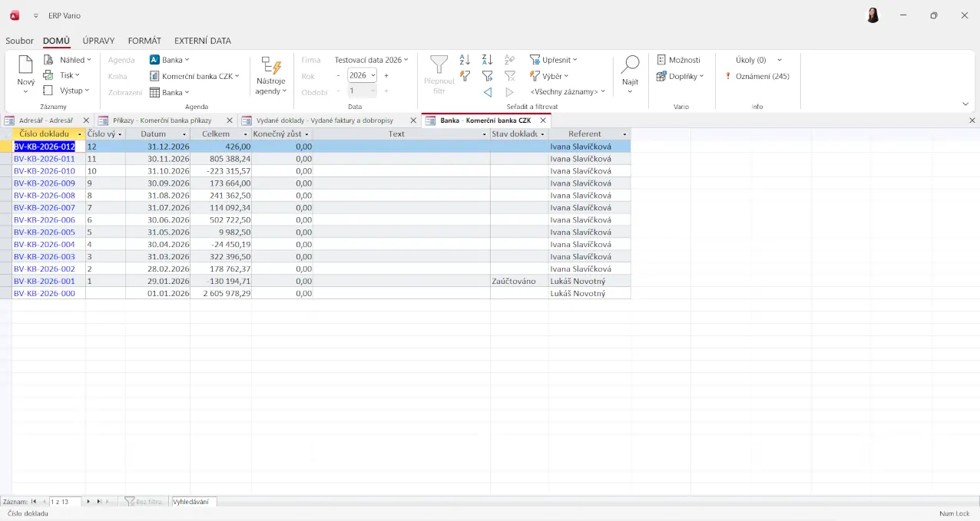Switch to the ÚPRAVY ribbon tab

click(x=98, y=41)
